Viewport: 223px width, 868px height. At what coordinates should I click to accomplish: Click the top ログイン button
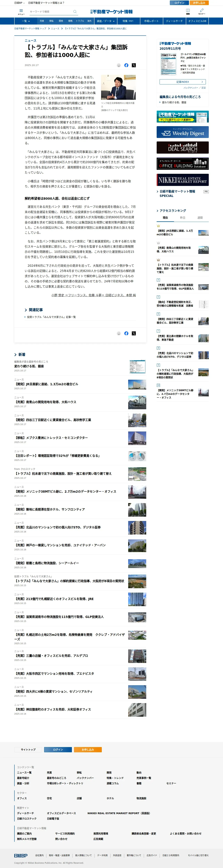coord(180,3)
